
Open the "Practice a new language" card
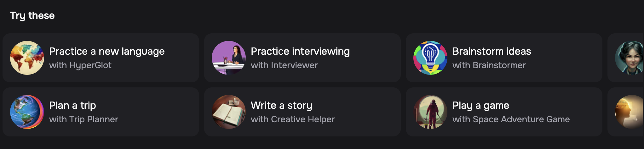click(x=101, y=58)
